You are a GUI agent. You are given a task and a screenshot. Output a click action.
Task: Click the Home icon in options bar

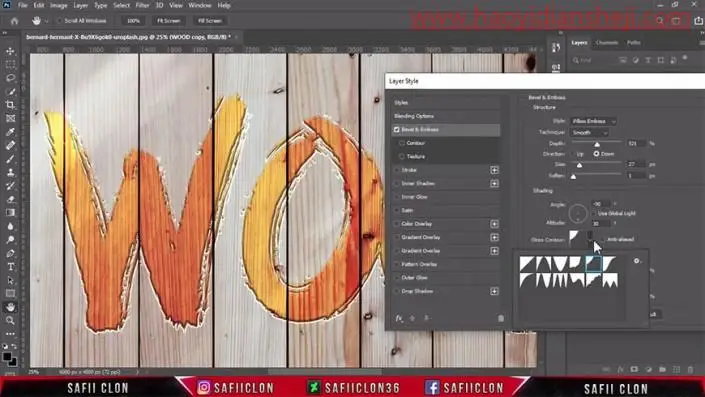(14, 21)
